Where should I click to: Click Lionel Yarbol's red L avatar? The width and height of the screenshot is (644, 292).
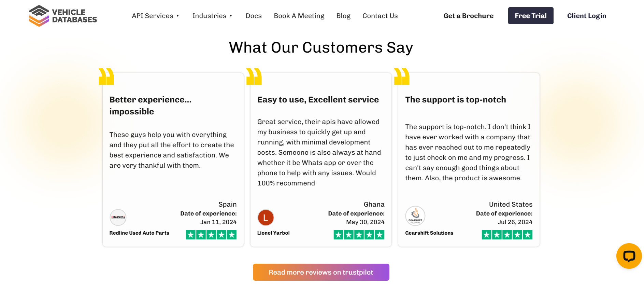[x=266, y=218]
